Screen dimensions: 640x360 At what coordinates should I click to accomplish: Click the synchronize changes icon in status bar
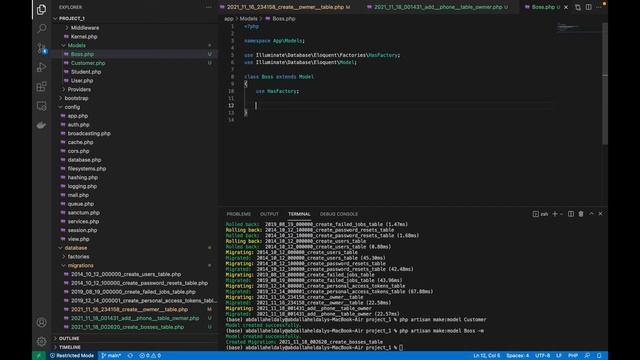(x=130, y=356)
